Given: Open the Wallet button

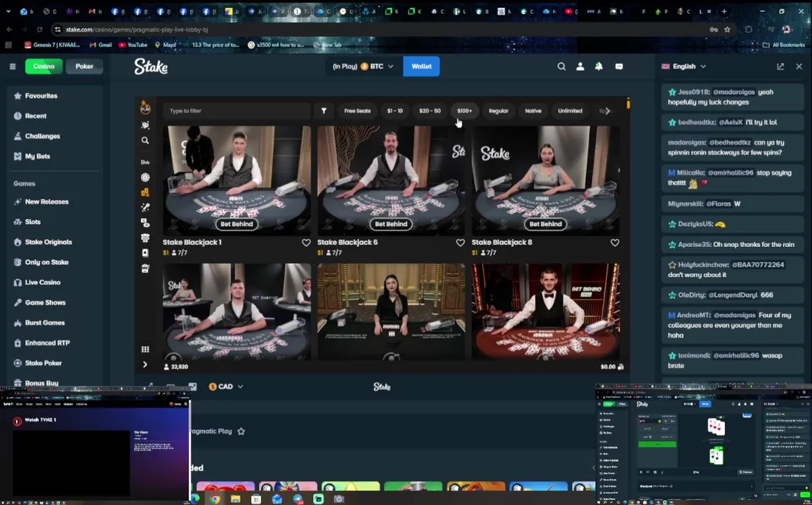Looking at the screenshot, I should click(x=422, y=66).
